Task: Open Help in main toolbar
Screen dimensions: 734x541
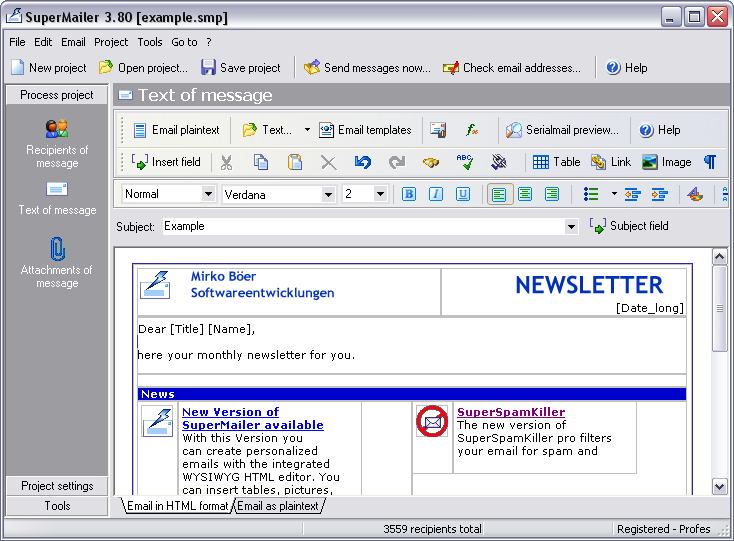Action: click(x=626, y=68)
